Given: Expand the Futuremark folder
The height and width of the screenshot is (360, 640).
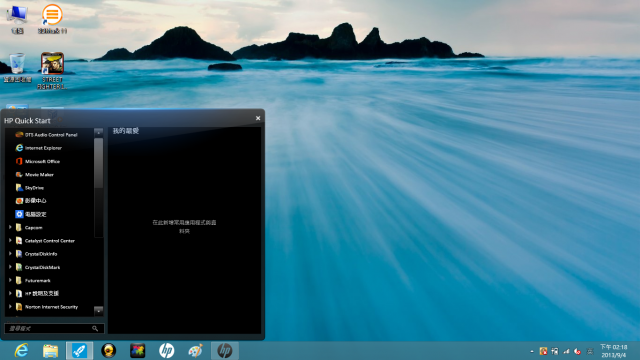Looking at the screenshot, I should pos(10,280).
